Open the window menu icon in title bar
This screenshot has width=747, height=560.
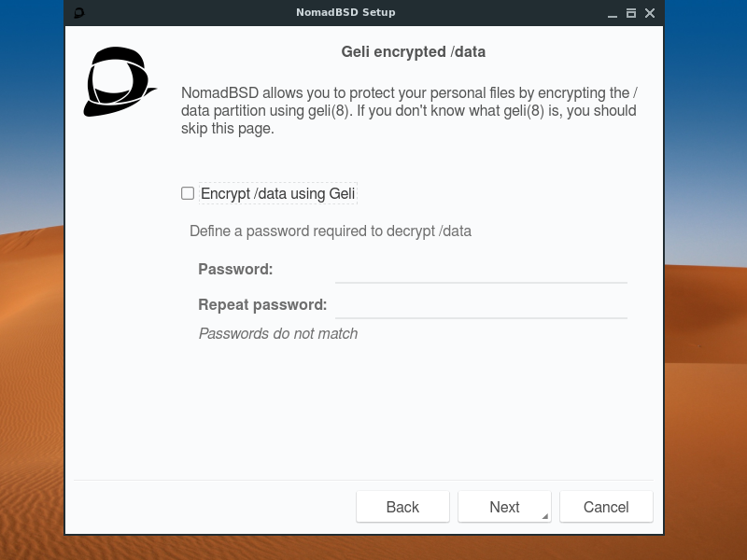(79, 13)
